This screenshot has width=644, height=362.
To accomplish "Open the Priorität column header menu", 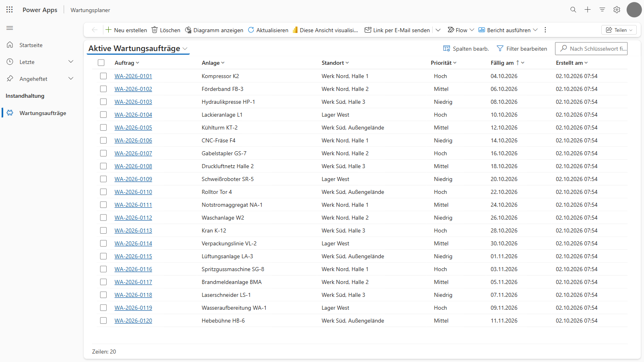I will click(x=444, y=63).
